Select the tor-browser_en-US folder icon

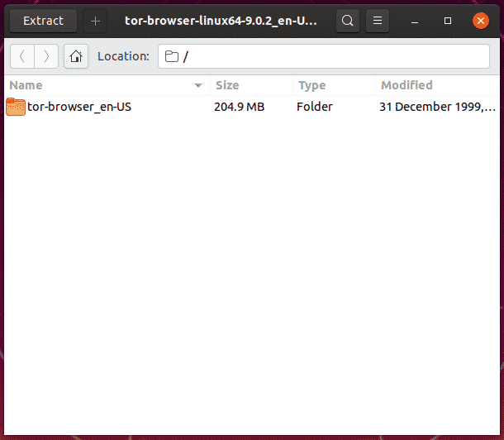(x=16, y=107)
